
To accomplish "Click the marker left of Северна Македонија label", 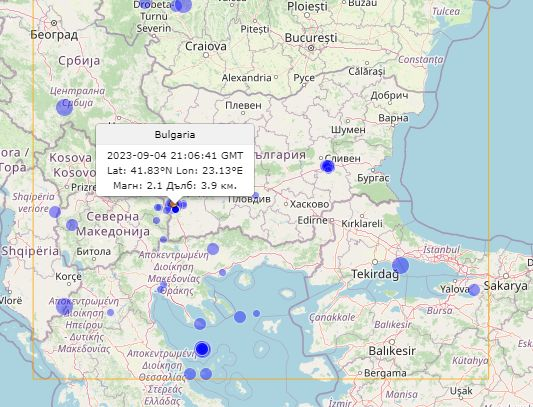I will click(72, 225).
